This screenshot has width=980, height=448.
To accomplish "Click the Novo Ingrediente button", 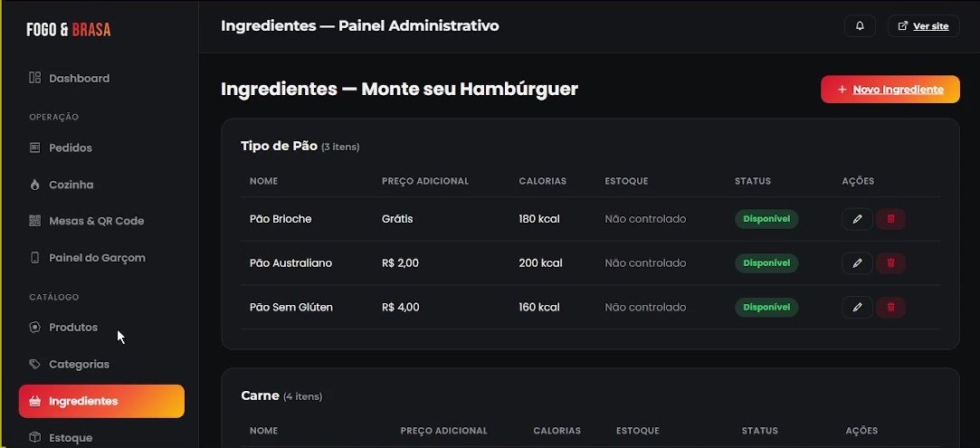I will pos(890,90).
